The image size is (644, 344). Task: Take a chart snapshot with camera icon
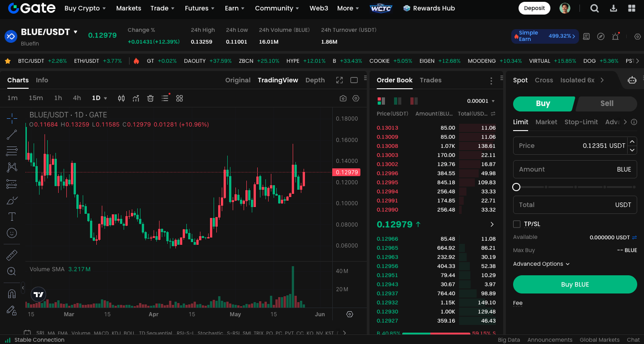pyautogui.click(x=343, y=98)
